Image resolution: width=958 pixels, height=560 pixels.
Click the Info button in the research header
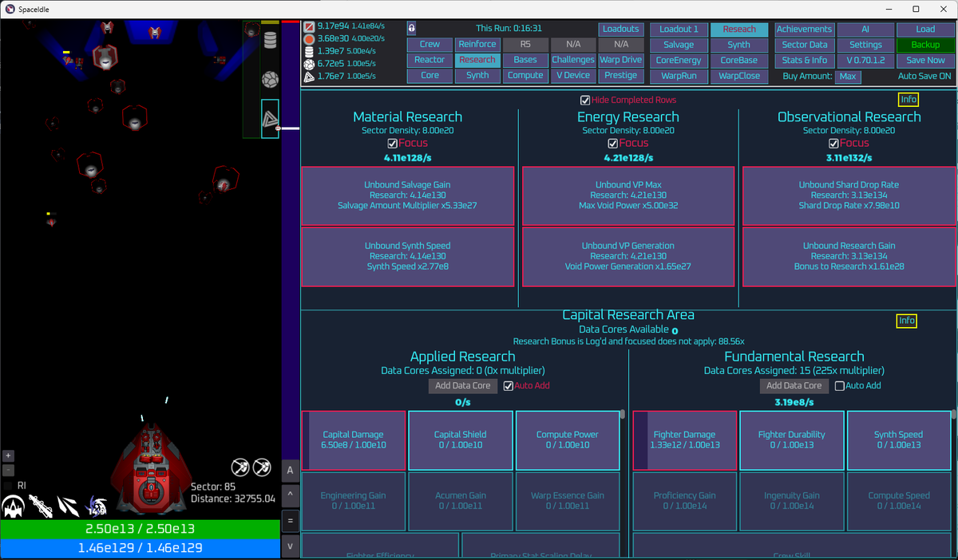click(908, 100)
